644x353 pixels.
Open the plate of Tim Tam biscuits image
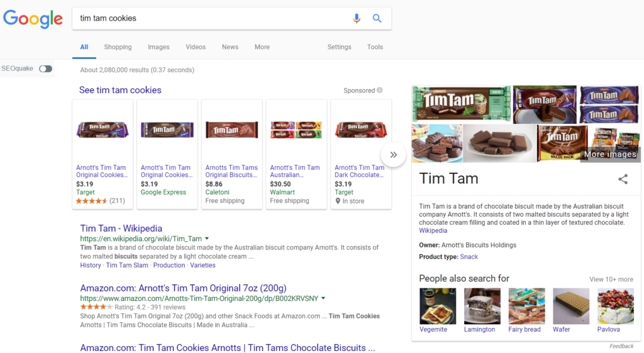click(x=500, y=143)
